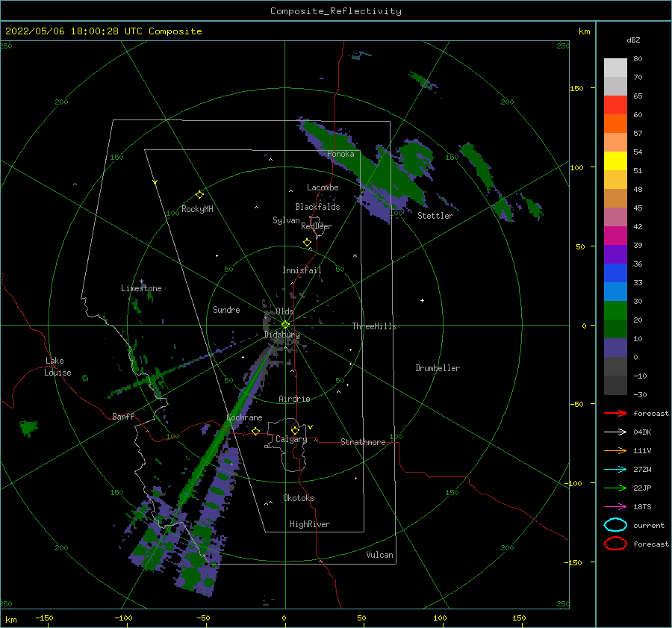This screenshot has width=672, height=628.
Task: Click the Ponoka label on map
Action: (340, 154)
